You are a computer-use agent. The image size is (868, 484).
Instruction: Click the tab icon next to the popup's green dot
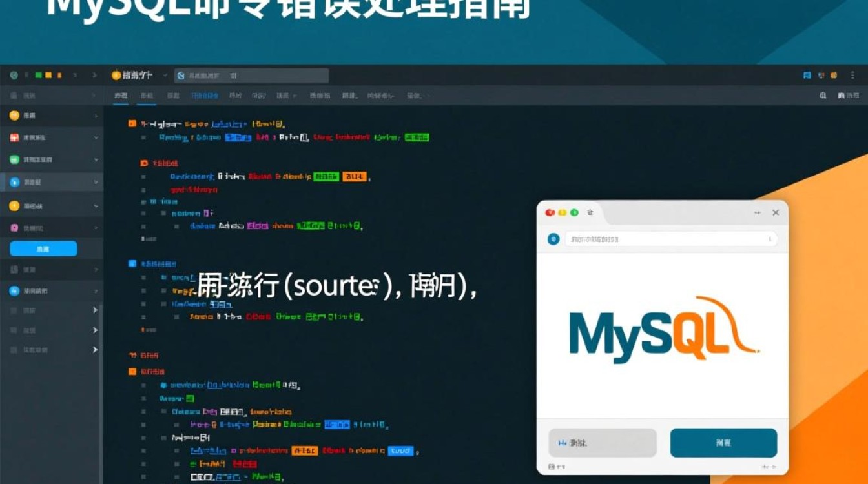pyautogui.click(x=590, y=212)
